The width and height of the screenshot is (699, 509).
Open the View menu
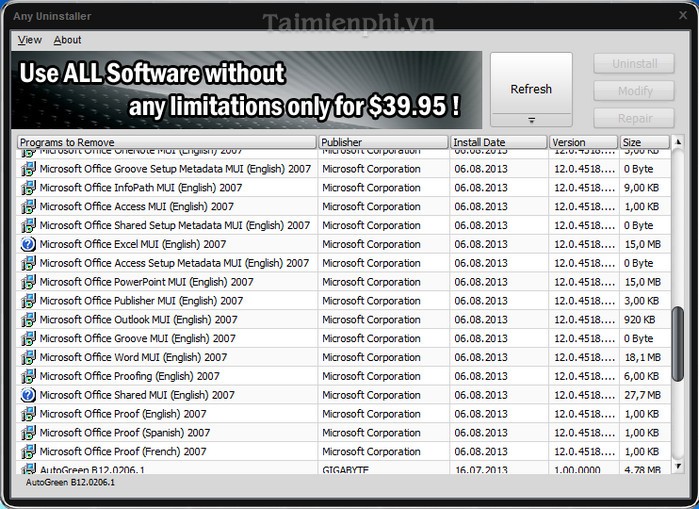29,40
